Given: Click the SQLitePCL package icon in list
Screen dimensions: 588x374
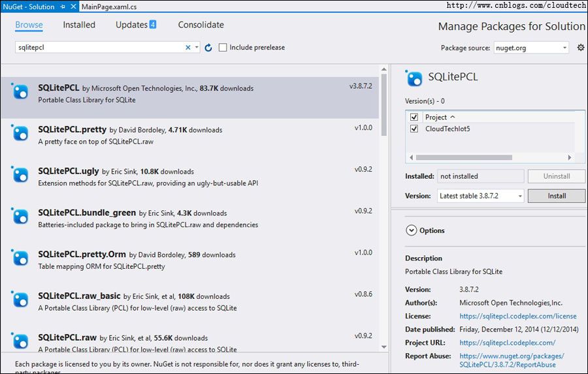Looking at the screenshot, I should point(20,91).
